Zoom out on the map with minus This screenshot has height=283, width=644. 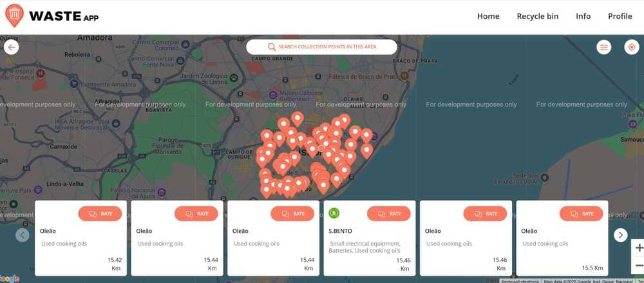tap(638, 266)
